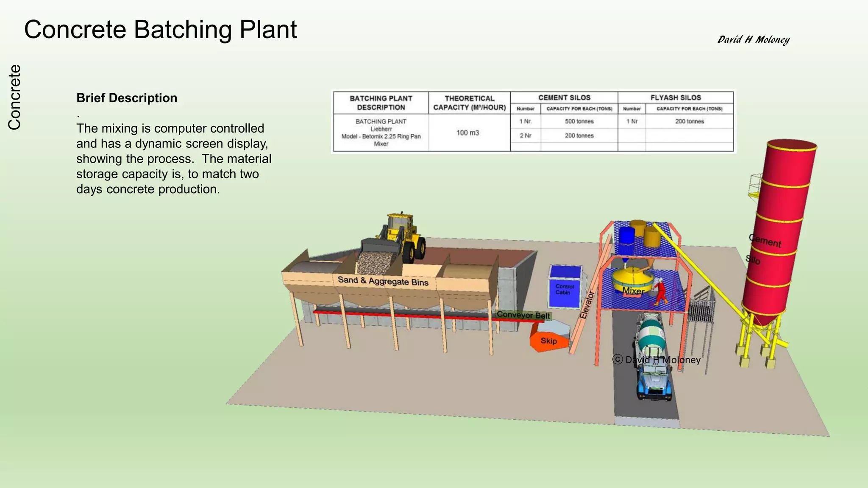The image size is (868, 488).
Task: Click the blue Control Cabin box
Action: [x=565, y=286]
